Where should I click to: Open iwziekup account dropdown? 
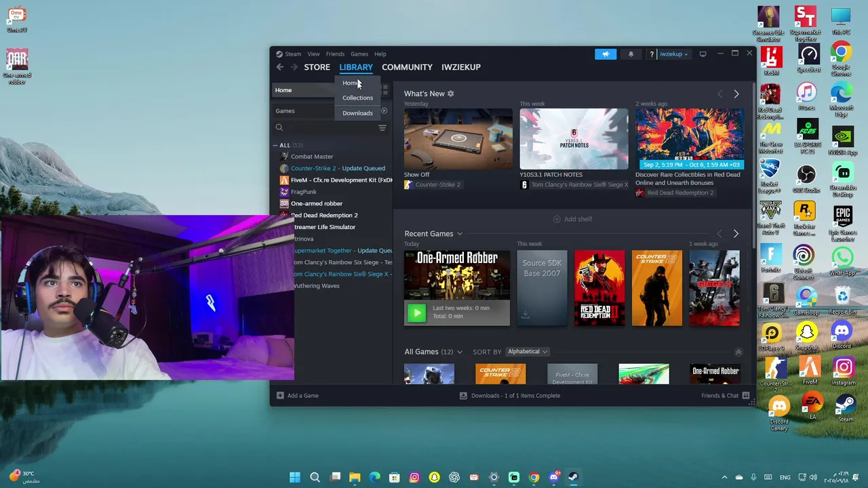coord(674,54)
